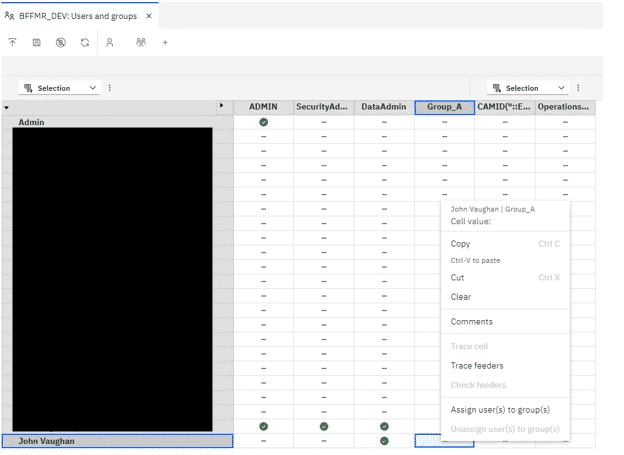This screenshot has height=455, width=624.
Task: Select Trace feeders from context menu
Action: coord(477,366)
